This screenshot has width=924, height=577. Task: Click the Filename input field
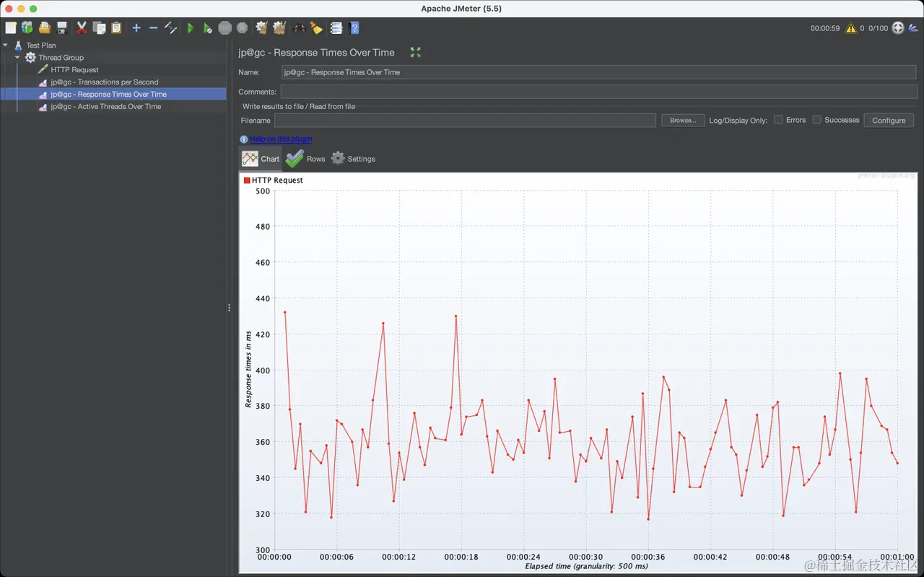[x=465, y=121]
